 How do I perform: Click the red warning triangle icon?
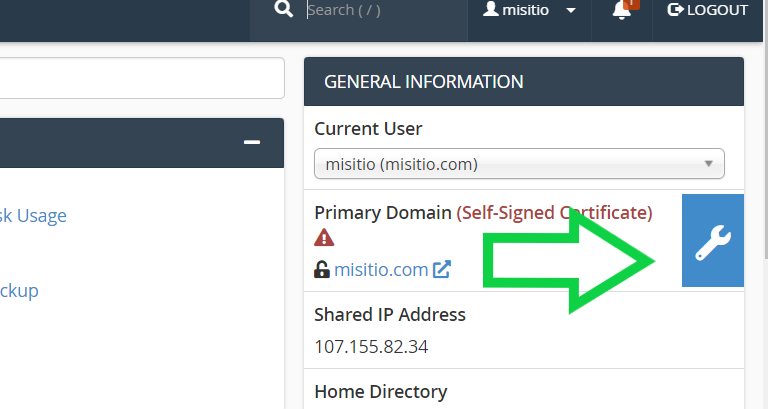click(x=324, y=239)
